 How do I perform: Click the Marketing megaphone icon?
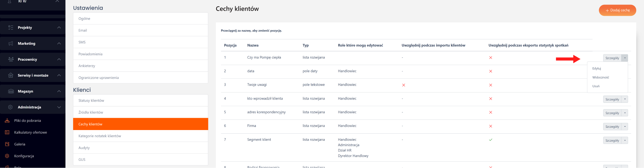pyautogui.click(x=11, y=44)
